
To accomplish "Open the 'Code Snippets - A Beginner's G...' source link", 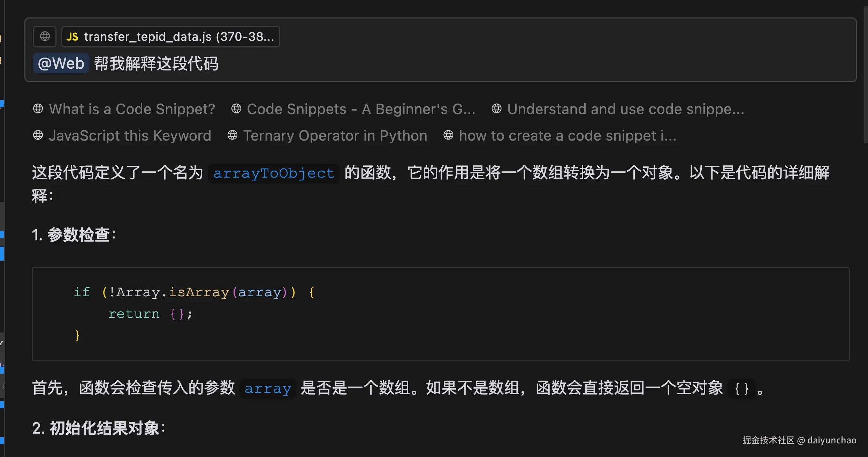I will 361,109.
